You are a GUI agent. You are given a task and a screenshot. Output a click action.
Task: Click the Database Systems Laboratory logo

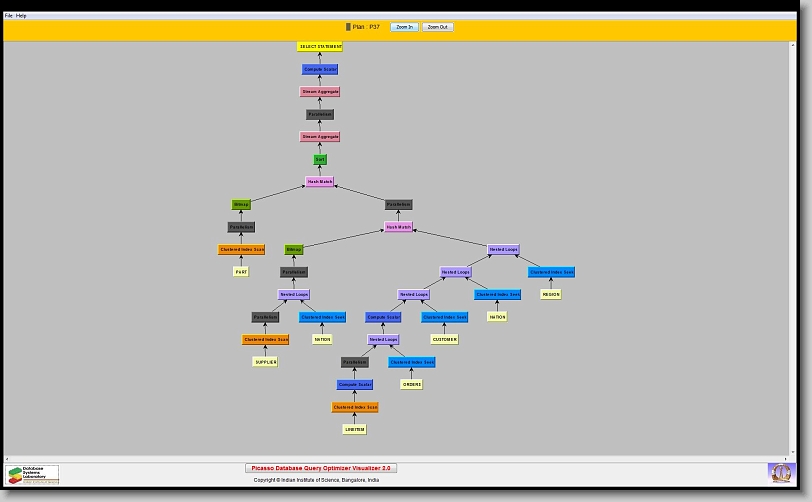(x=33, y=474)
